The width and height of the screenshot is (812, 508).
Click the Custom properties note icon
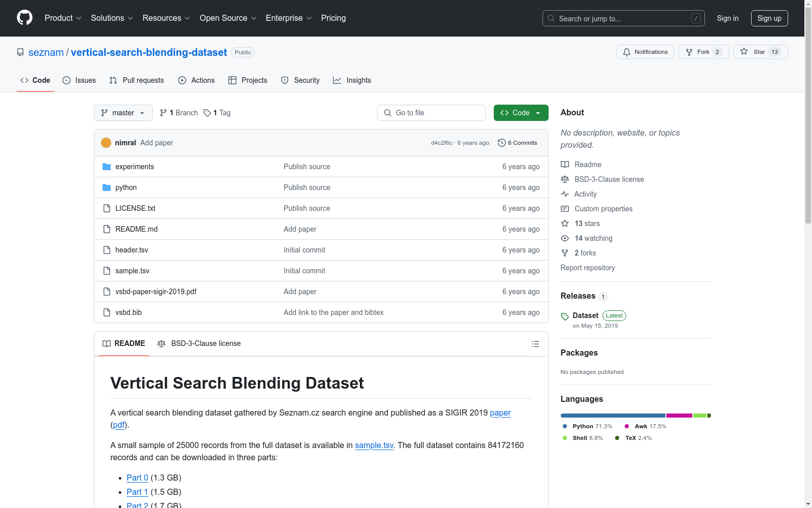point(565,209)
